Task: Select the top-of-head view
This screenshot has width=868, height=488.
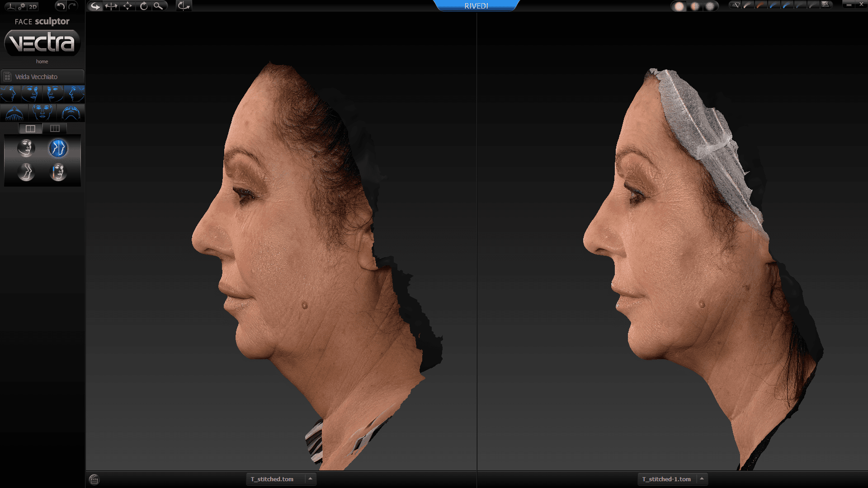Action: [x=14, y=113]
